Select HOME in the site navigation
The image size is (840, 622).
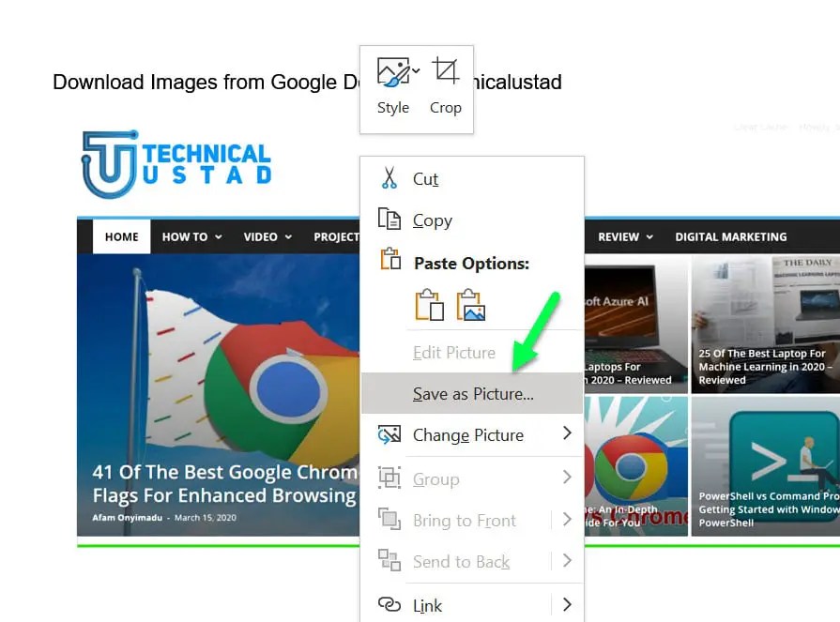tap(121, 236)
